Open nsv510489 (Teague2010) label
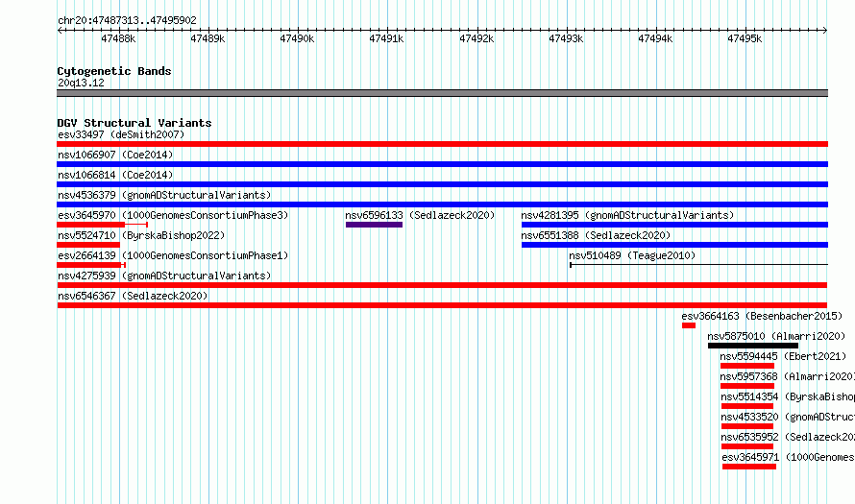 coord(632,255)
